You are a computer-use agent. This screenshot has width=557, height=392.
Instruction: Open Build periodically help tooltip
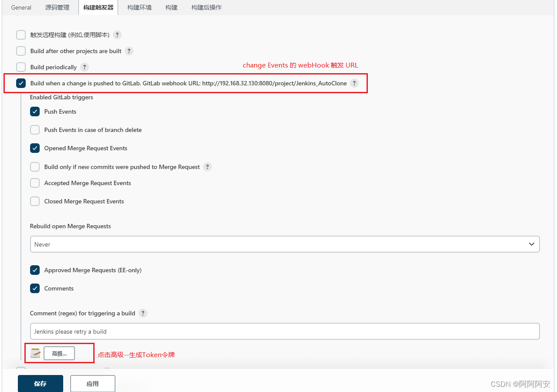pos(85,67)
